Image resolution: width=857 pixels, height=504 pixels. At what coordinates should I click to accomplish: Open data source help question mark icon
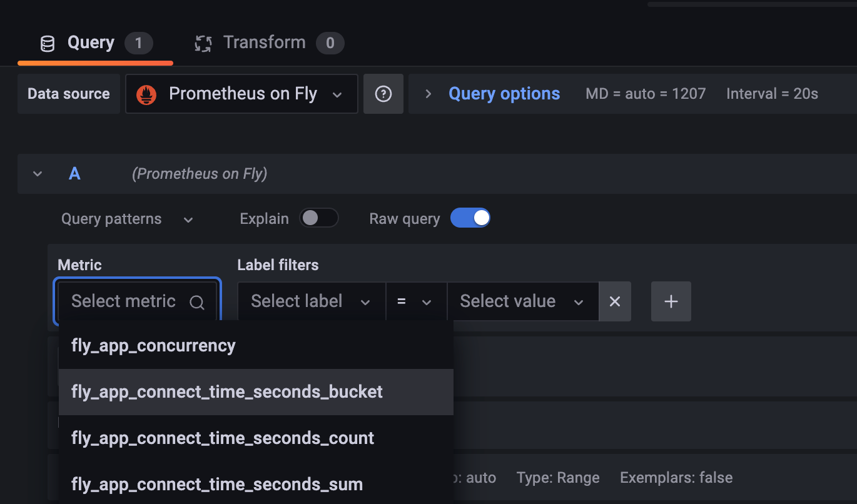click(383, 94)
